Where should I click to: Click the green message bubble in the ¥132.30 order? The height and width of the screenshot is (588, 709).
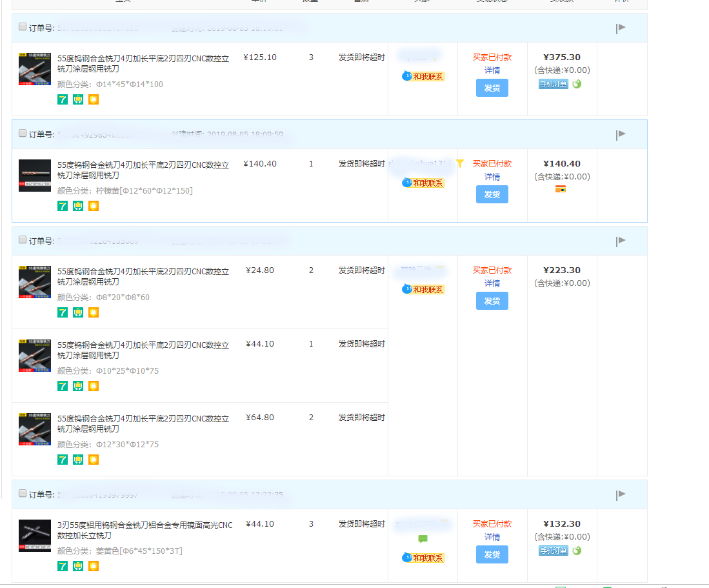click(423, 539)
